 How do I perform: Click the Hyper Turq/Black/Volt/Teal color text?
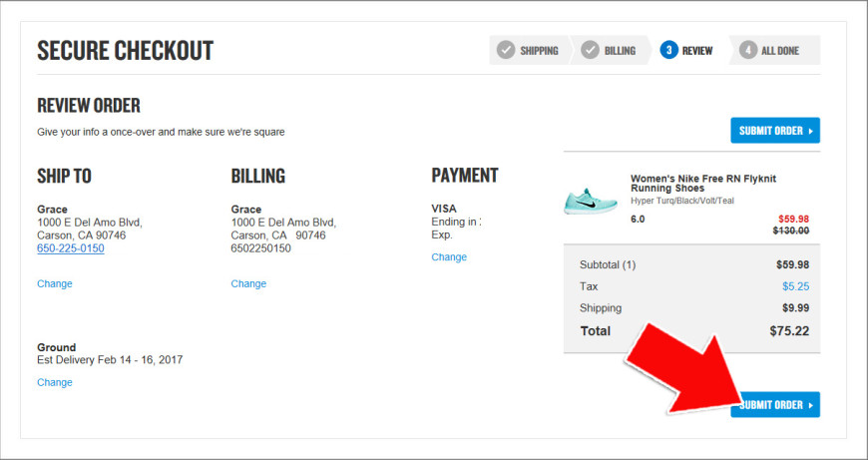pos(682,201)
